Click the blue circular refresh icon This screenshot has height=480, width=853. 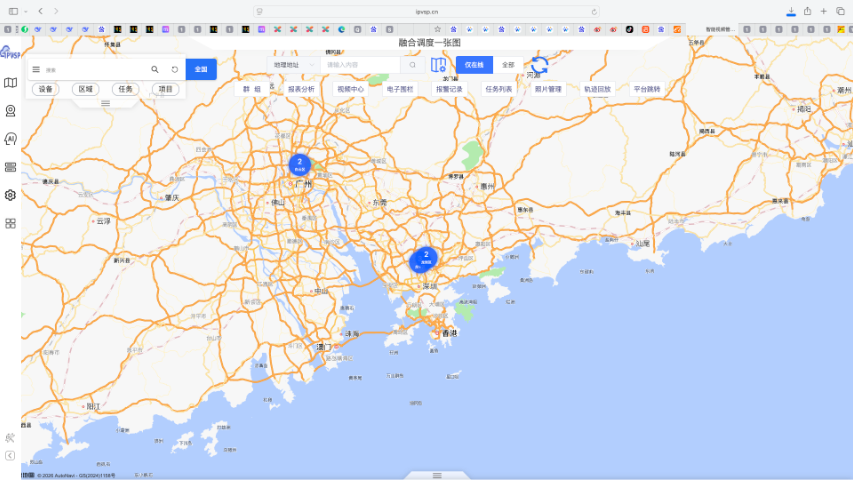click(x=539, y=65)
